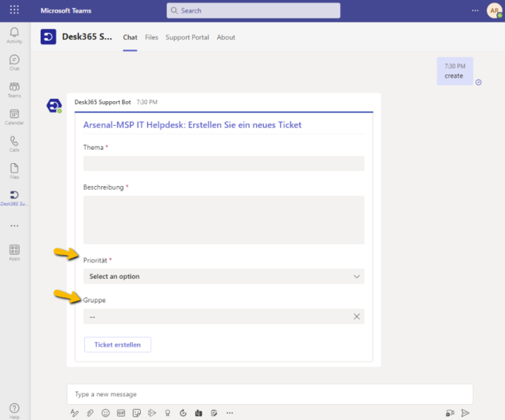Open the Apps store

pos(14,252)
